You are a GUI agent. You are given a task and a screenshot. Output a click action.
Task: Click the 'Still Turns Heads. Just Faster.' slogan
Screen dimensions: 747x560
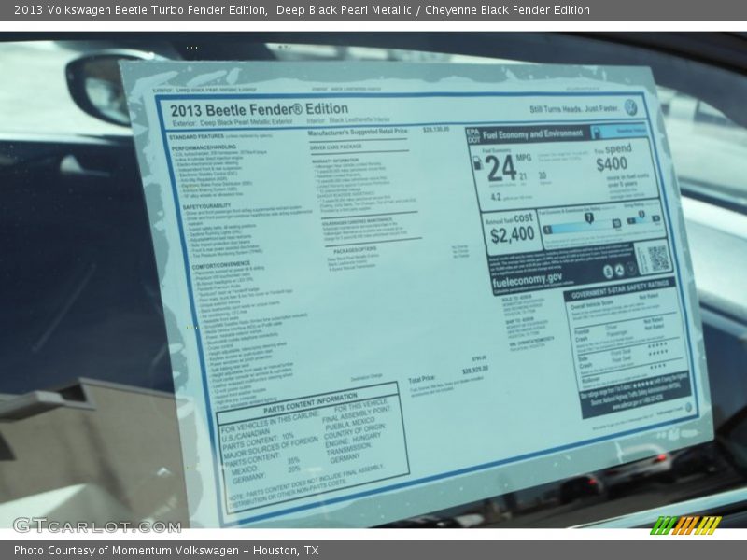[574, 109]
